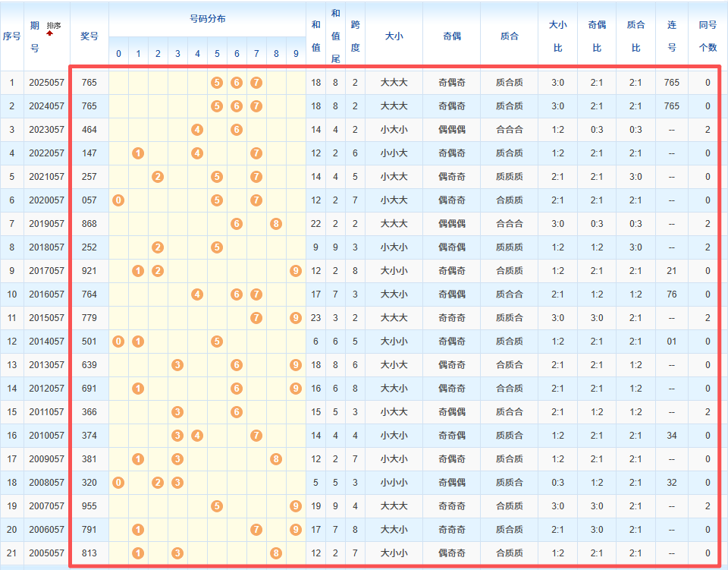Click orange ball 1 in row 2005057
The height and width of the screenshot is (570, 728).
click(138, 553)
